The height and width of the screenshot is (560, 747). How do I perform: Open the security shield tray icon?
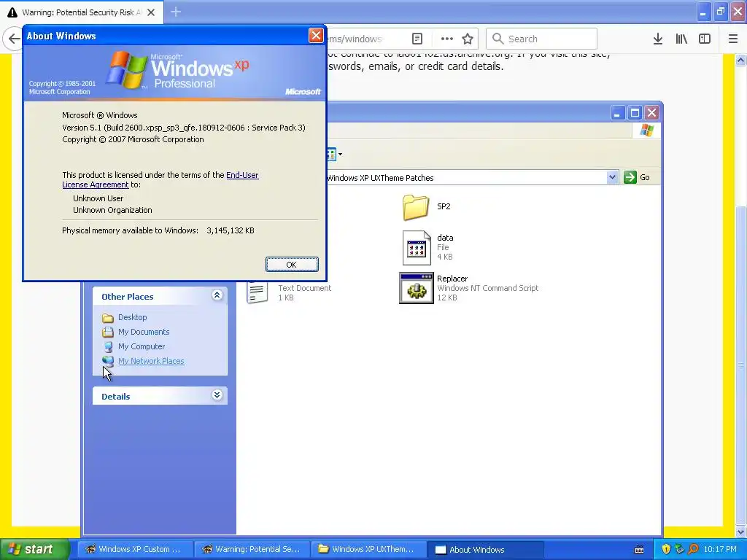click(x=666, y=550)
